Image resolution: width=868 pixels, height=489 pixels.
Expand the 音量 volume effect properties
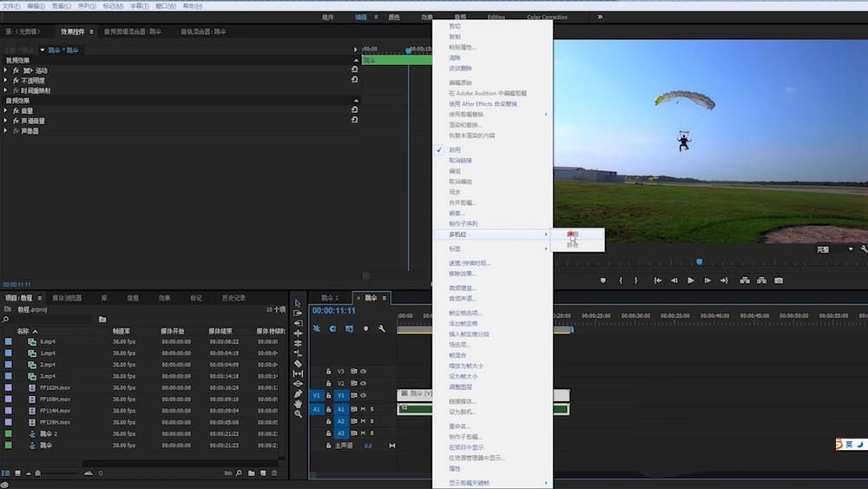(6, 110)
